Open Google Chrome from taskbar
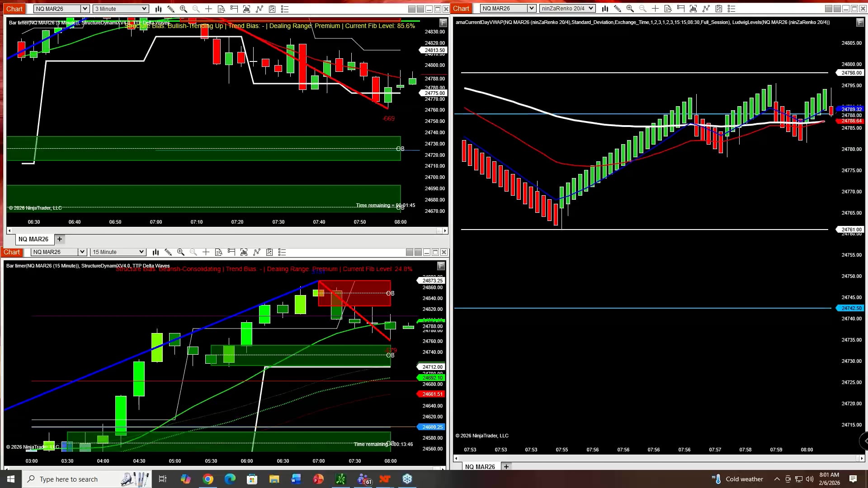The height and width of the screenshot is (488, 868). (x=208, y=479)
